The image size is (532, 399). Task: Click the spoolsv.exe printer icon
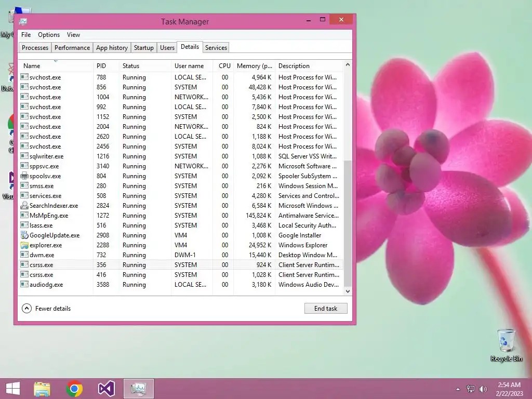pyautogui.click(x=24, y=176)
